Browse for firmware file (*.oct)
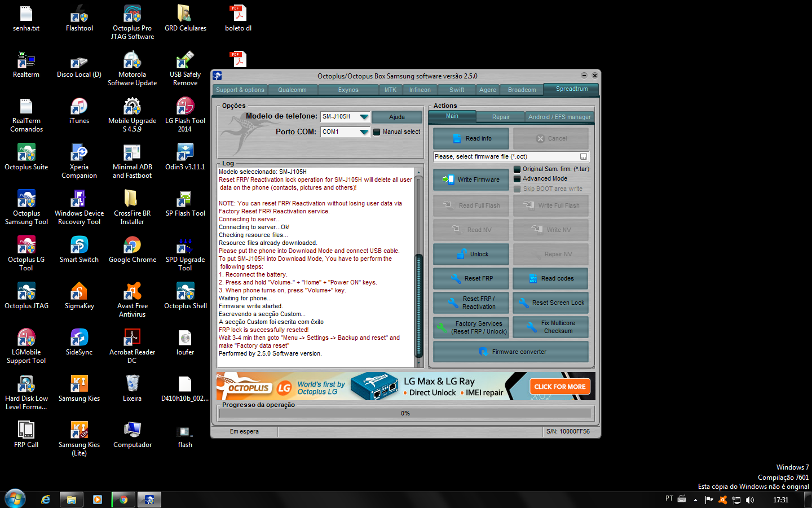Viewport: 812px width, 508px height. click(584, 157)
